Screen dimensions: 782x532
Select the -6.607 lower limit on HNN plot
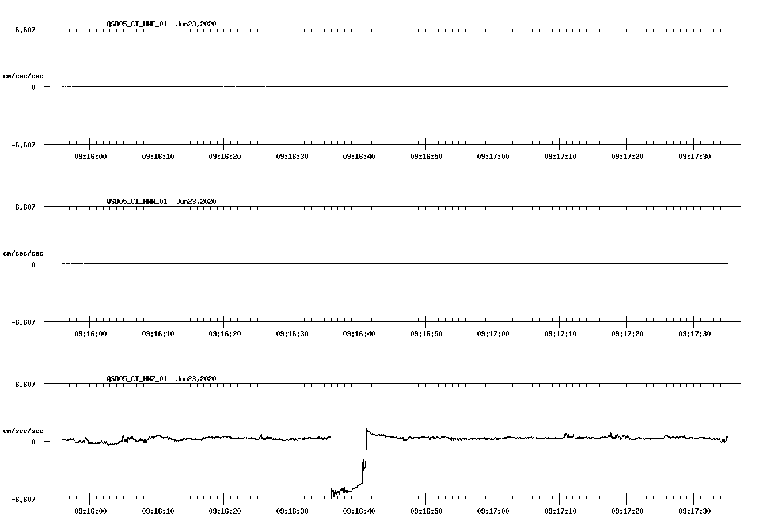click(24, 322)
